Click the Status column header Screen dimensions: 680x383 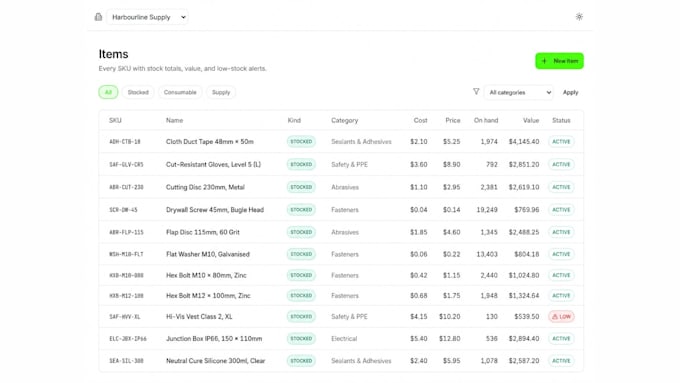click(x=561, y=120)
